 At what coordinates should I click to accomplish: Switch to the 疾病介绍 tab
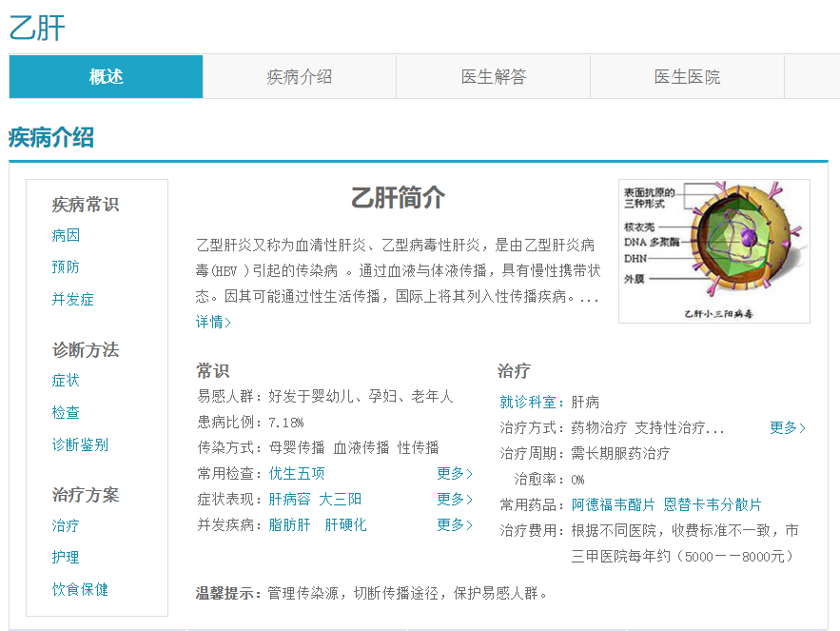pyautogui.click(x=300, y=77)
